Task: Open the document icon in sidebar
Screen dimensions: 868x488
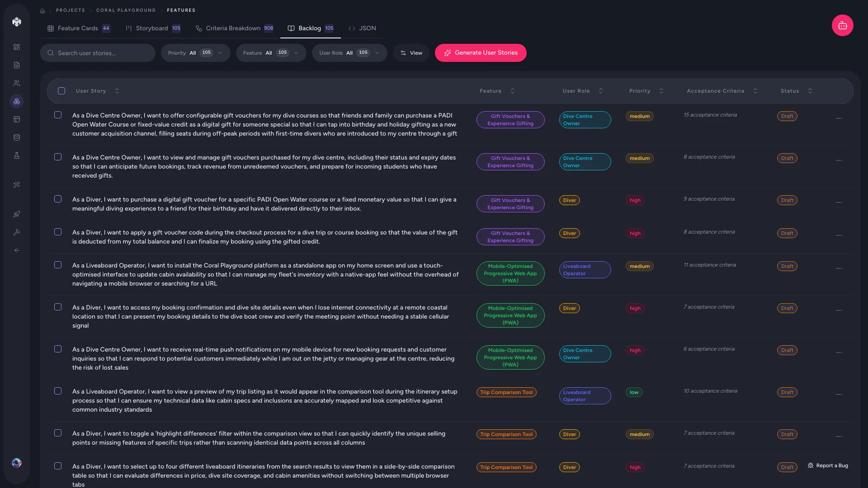Action: 17,65
